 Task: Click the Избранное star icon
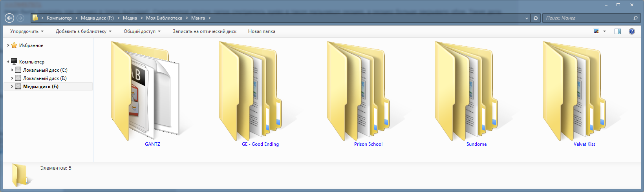pos(14,45)
